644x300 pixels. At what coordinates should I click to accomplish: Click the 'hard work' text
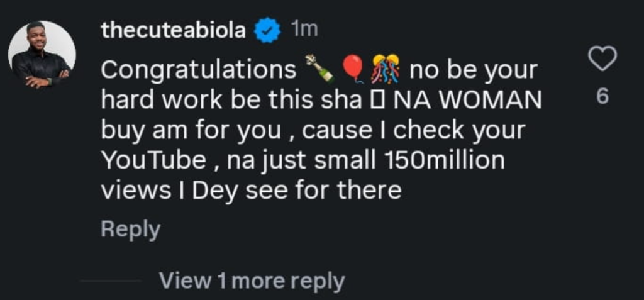pos(150,100)
